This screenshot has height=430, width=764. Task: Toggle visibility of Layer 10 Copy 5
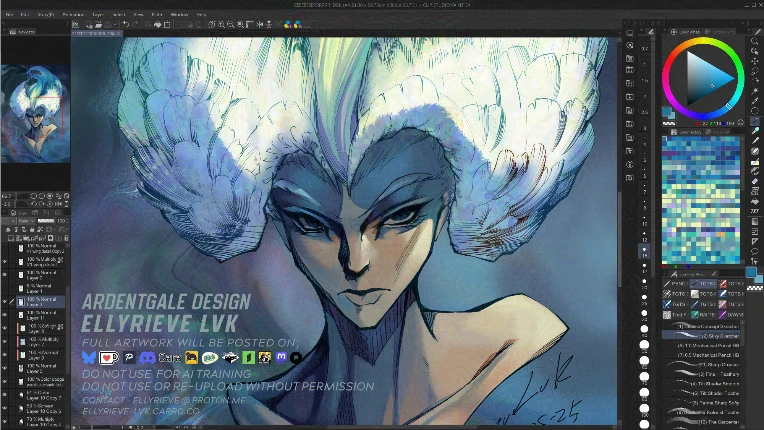tap(5, 408)
